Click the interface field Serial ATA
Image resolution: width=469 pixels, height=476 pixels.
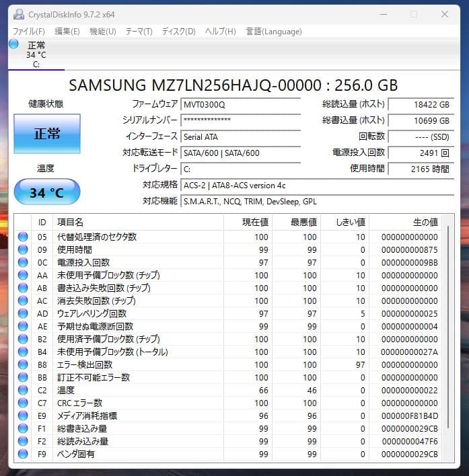click(241, 136)
